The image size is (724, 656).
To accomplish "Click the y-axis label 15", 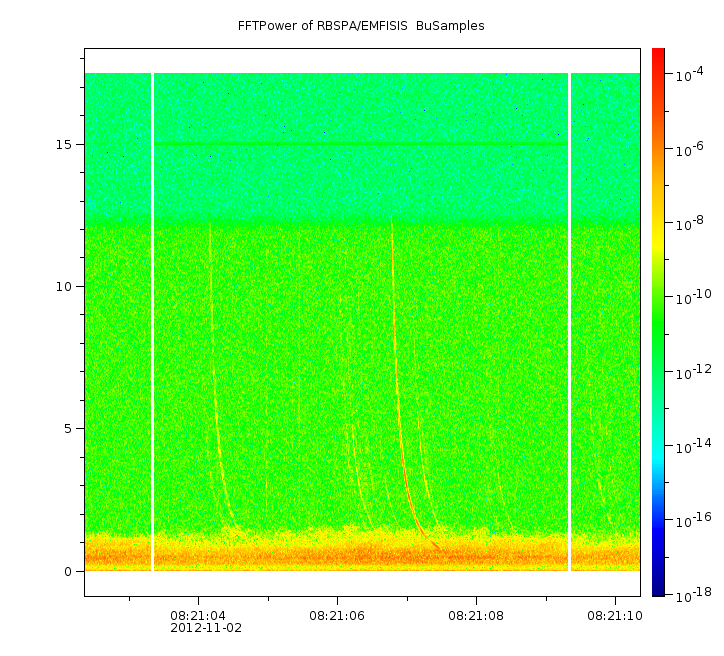I will click(64, 144).
